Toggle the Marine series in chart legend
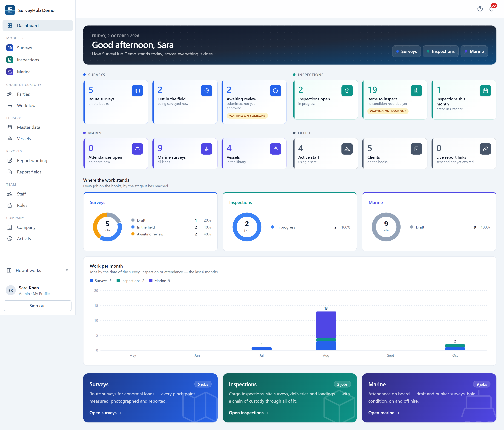This screenshot has height=430, width=504. [160, 281]
